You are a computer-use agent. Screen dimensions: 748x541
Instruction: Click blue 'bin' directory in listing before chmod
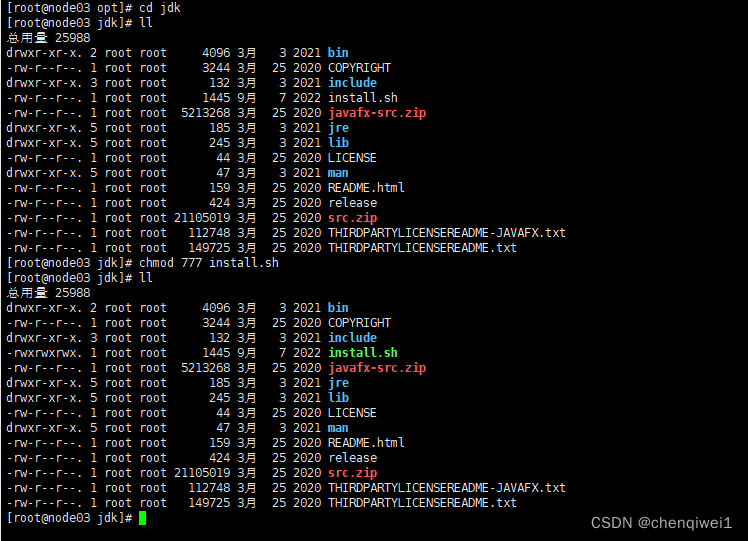point(338,52)
